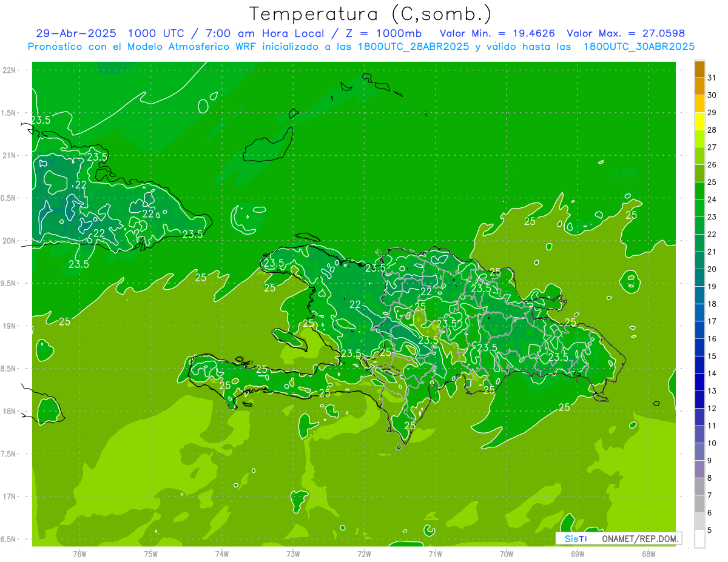This screenshot has height=562, width=728.
Task: Click the '20N' latitude label
Action: (10, 241)
